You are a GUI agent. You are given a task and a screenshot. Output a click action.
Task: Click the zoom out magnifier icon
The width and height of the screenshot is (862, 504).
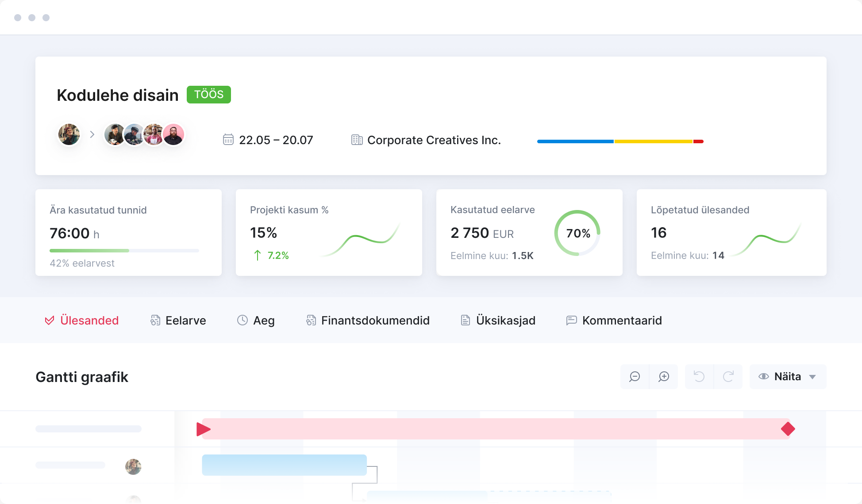coord(635,377)
